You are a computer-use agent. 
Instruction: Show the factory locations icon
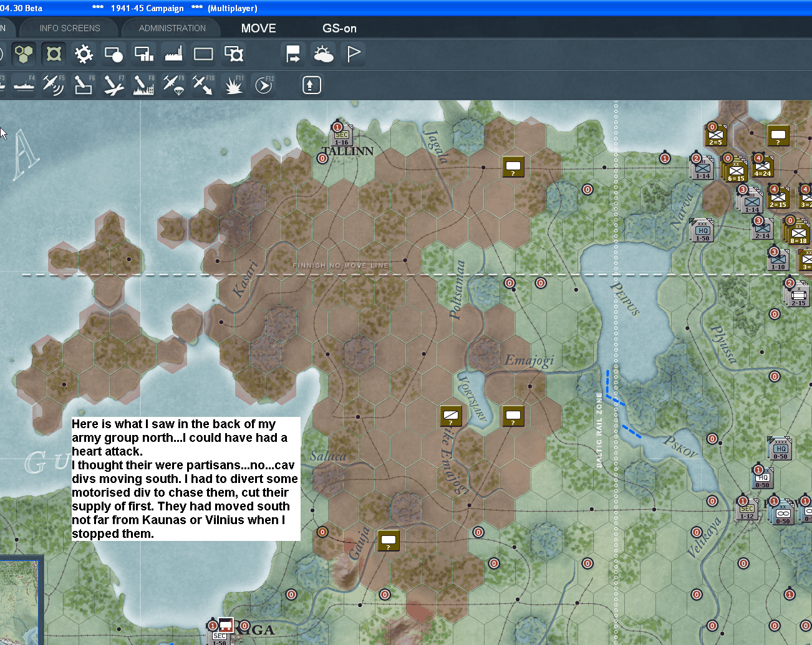click(173, 54)
